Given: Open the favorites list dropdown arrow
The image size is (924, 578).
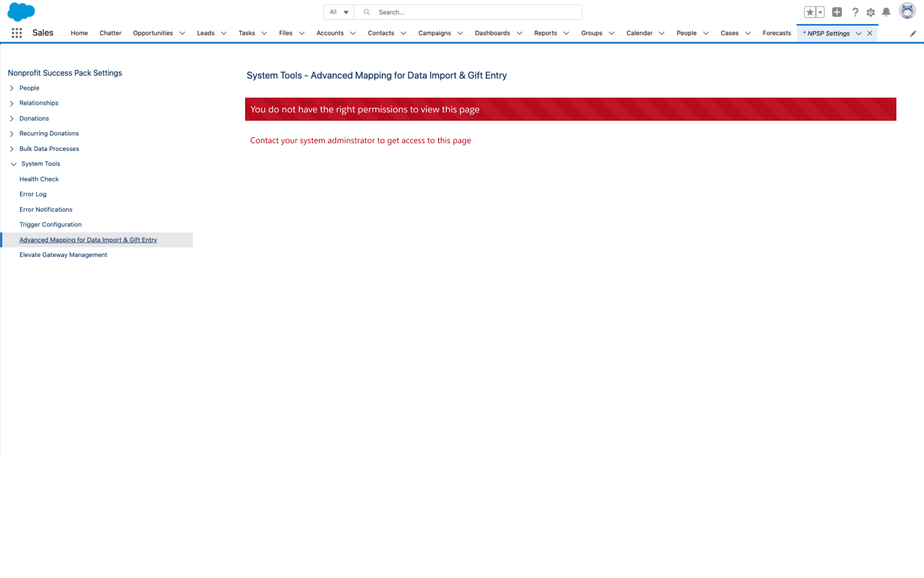Looking at the screenshot, I should click(x=819, y=12).
